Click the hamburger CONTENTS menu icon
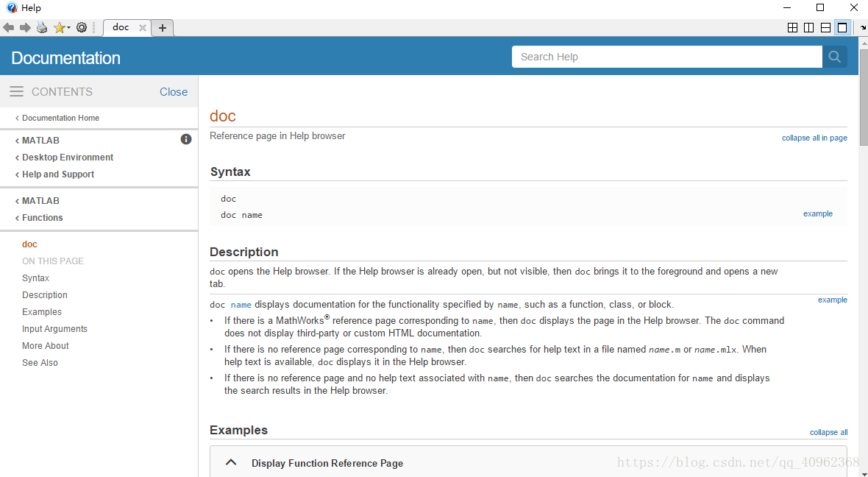This screenshot has width=868, height=477. pyautogui.click(x=17, y=92)
